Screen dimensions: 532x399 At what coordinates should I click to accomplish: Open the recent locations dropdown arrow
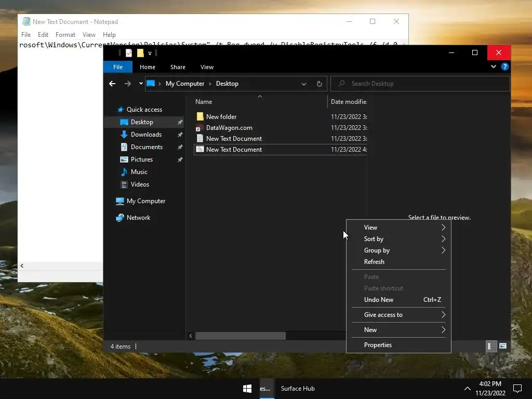pyautogui.click(x=141, y=84)
